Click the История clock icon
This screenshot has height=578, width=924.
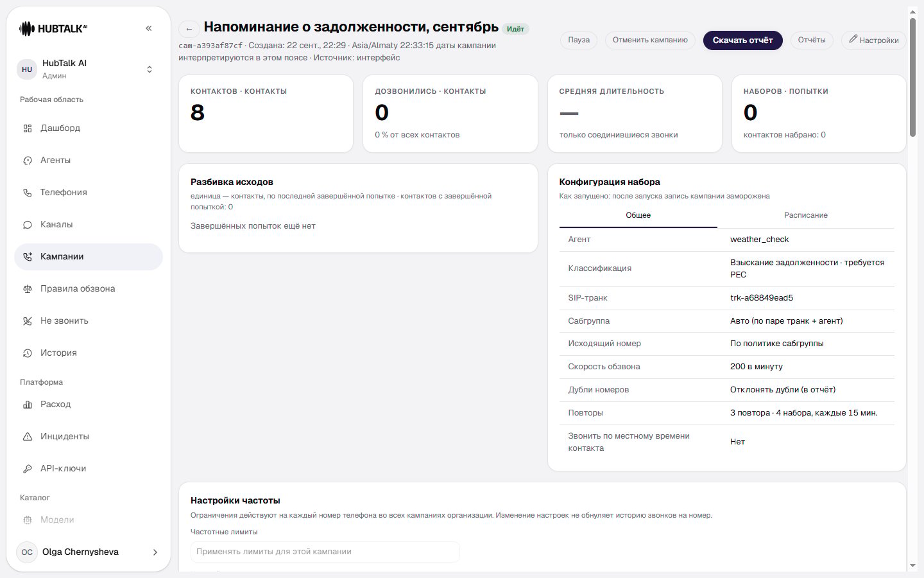[28, 353]
